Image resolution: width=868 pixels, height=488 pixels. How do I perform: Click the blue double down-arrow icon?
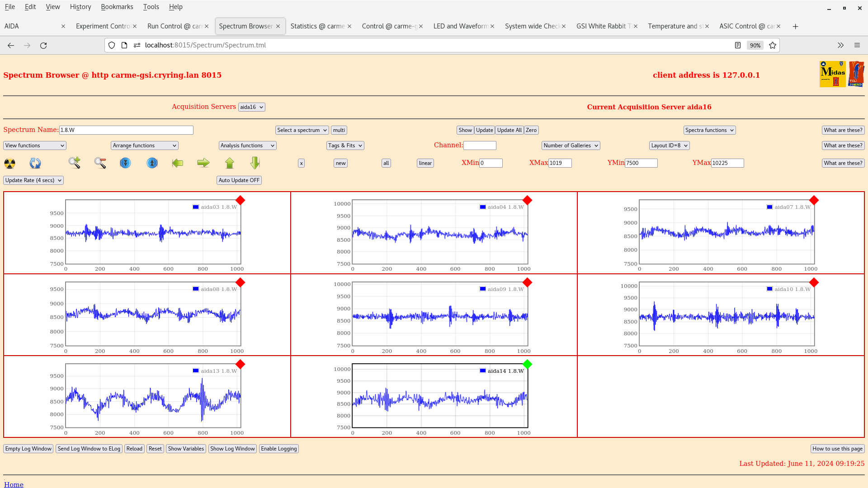125,163
